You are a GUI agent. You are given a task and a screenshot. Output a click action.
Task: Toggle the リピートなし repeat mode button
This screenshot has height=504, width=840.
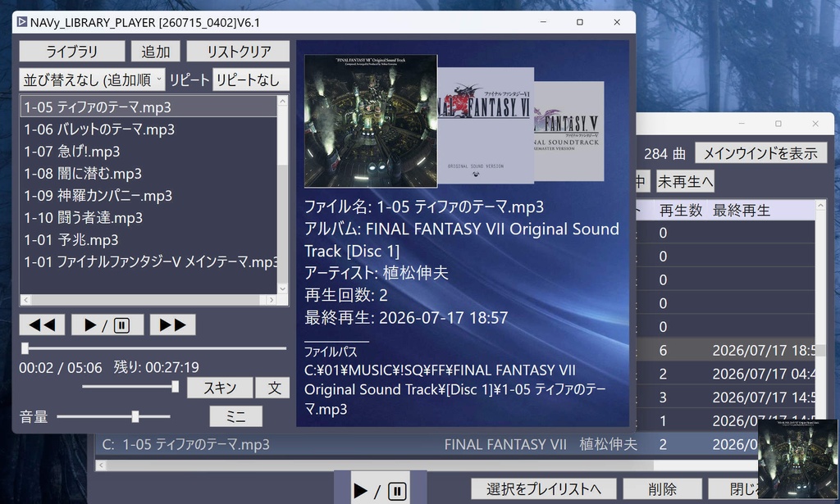(251, 79)
